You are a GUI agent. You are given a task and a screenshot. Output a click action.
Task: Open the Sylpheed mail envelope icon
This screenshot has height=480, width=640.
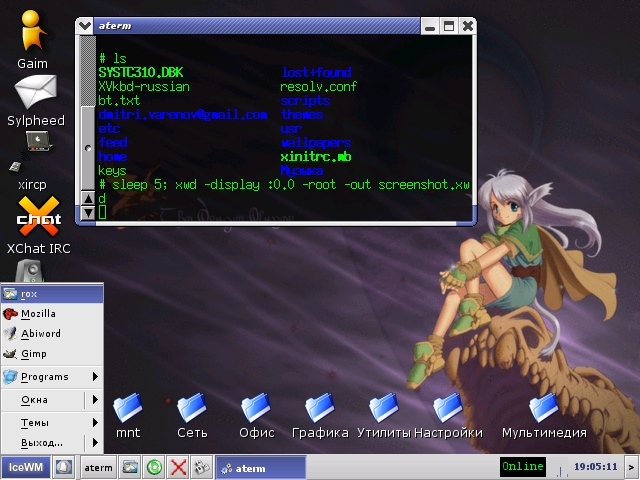36,92
